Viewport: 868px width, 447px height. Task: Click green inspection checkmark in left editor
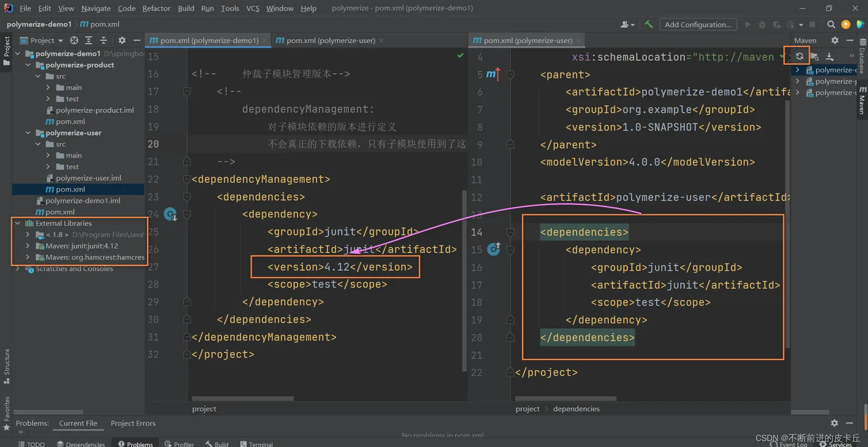click(460, 56)
